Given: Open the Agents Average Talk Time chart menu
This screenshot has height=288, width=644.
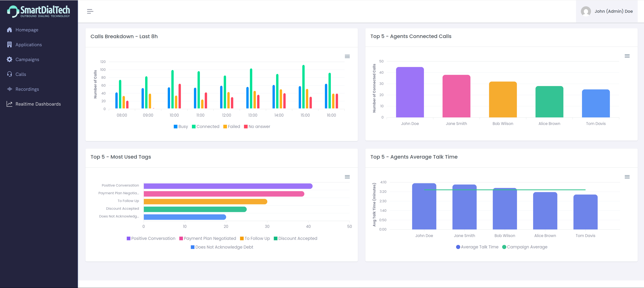Looking at the screenshot, I should click(627, 177).
